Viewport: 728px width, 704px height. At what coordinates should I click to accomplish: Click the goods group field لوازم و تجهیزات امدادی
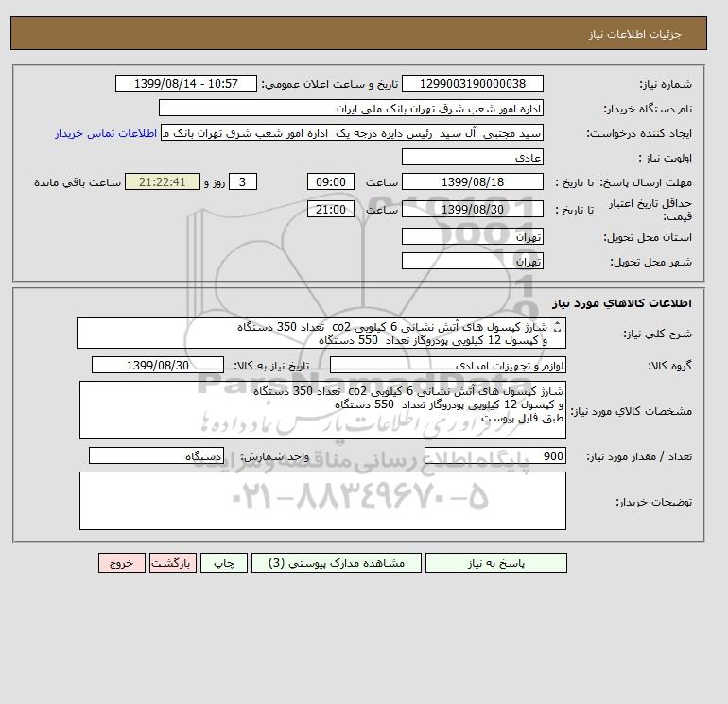pyautogui.click(x=448, y=365)
